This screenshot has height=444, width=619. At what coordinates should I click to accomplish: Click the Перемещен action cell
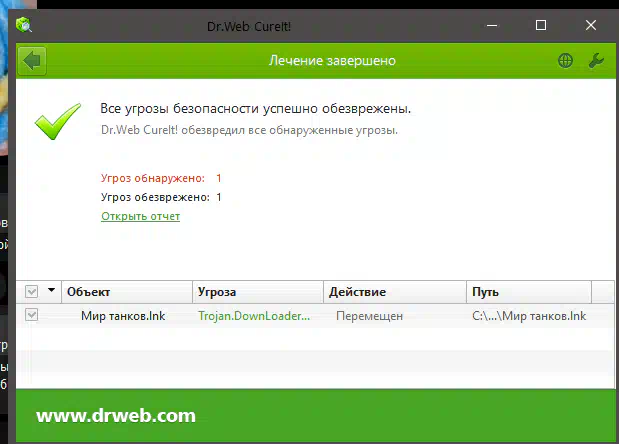point(370,316)
